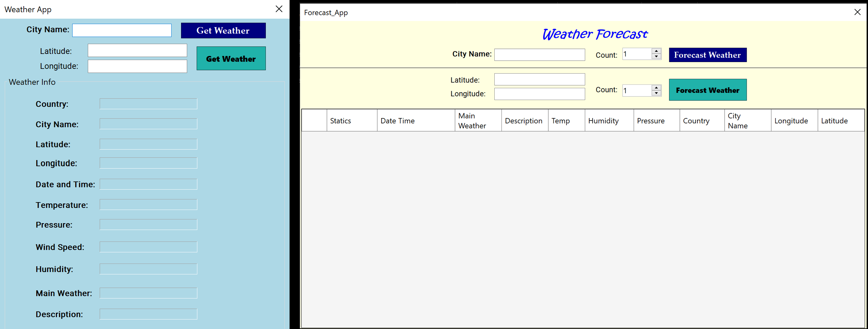Click the Main Weather column header
This screenshot has height=329, width=868.
pos(478,120)
